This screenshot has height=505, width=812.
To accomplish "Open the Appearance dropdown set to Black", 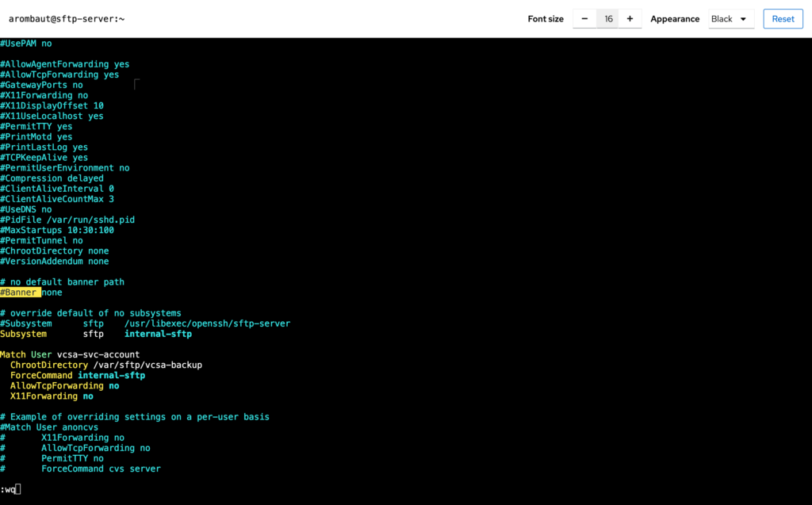I will tap(730, 19).
